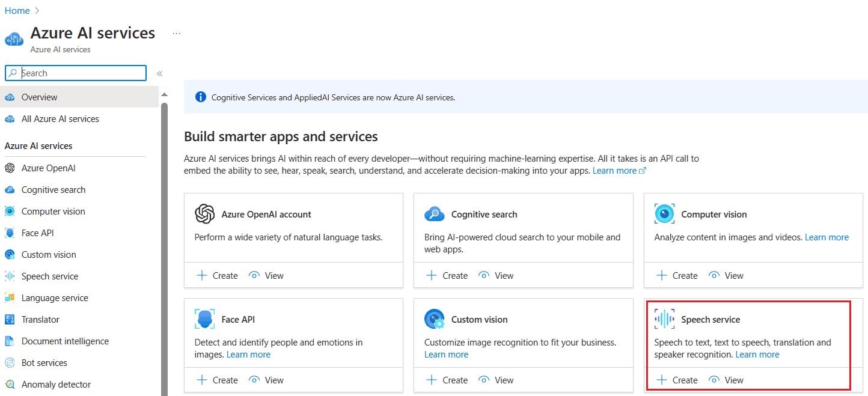Open the Anomaly detector sidebar icon

coord(10,385)
